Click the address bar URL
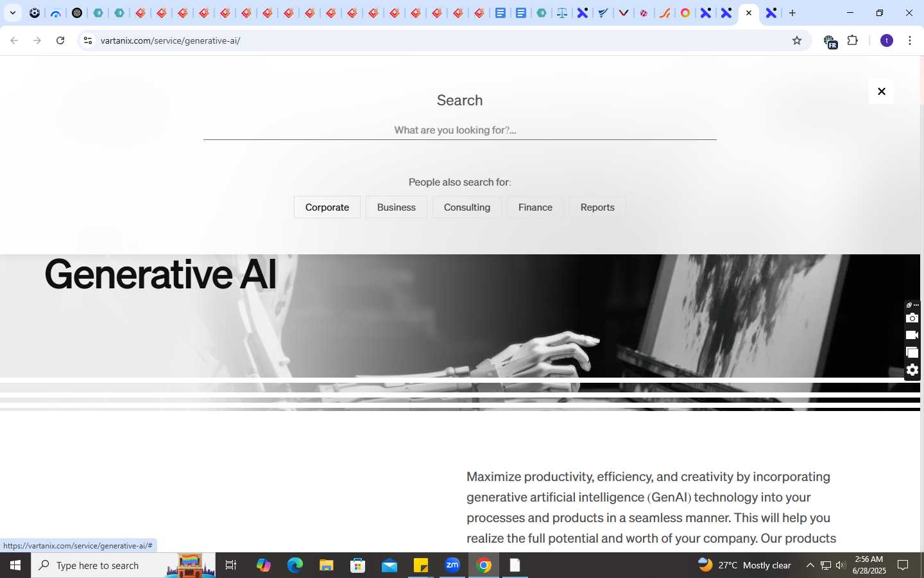 pyautogui.click(x=171, y=40)
